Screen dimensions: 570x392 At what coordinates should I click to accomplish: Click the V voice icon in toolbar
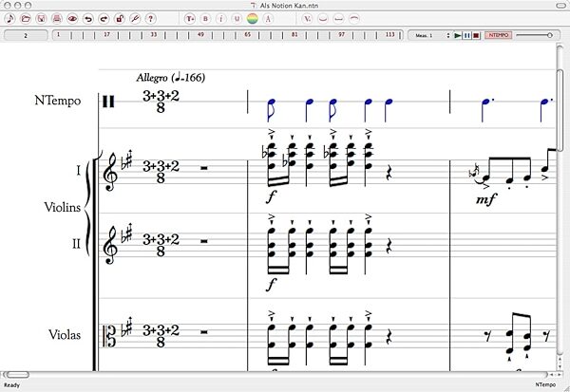(x=308, y=19)
